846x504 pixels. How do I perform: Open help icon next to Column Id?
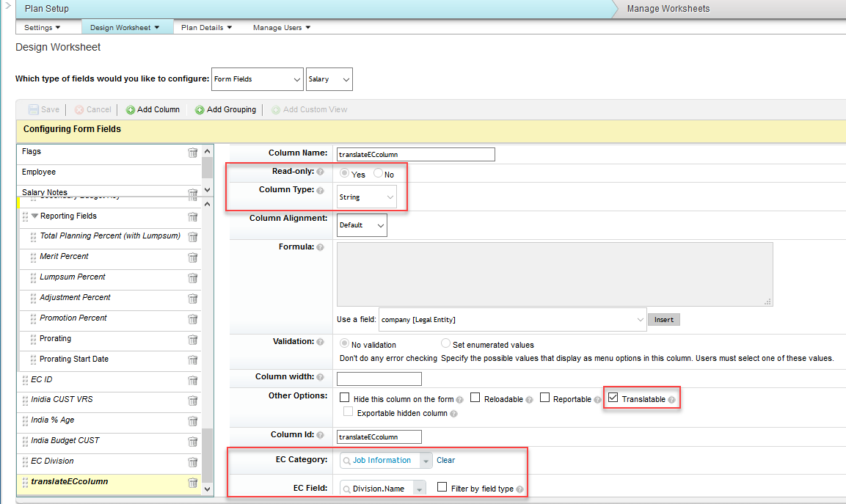(x=321, y=435)
